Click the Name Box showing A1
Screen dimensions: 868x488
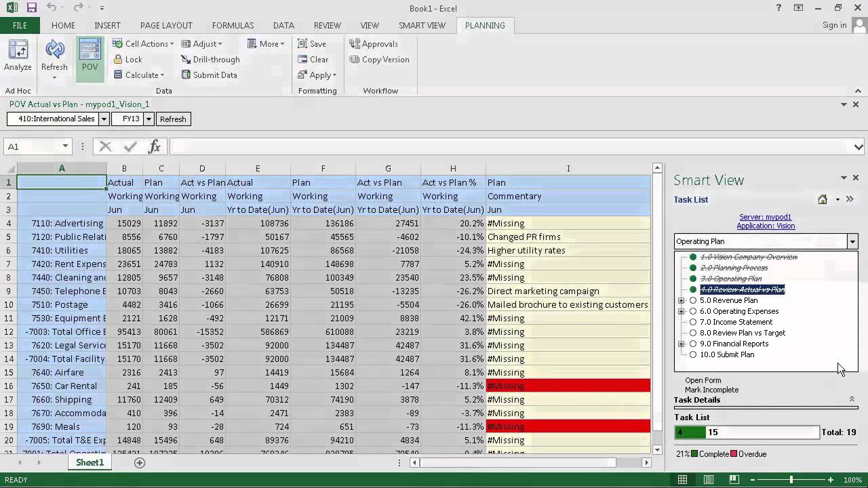[33, 146]
